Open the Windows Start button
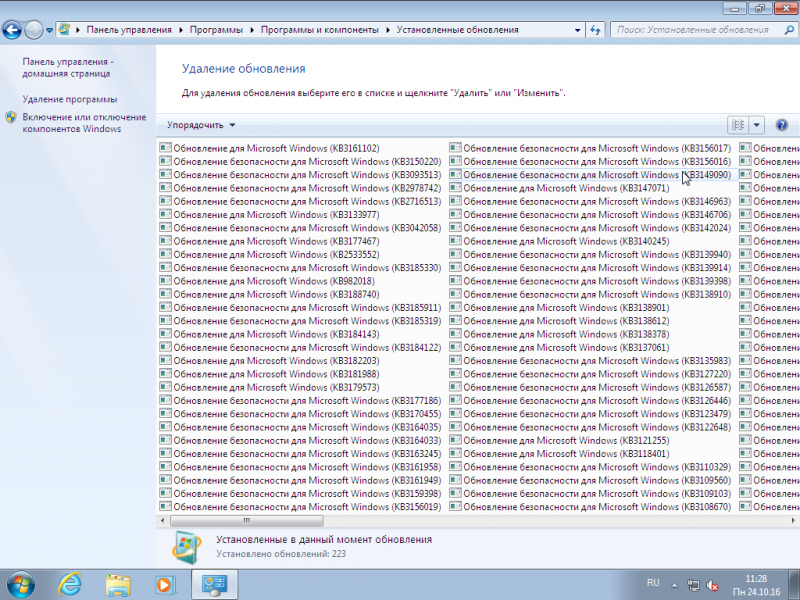This screenshot has width=800, height=600. coord(20,585)
